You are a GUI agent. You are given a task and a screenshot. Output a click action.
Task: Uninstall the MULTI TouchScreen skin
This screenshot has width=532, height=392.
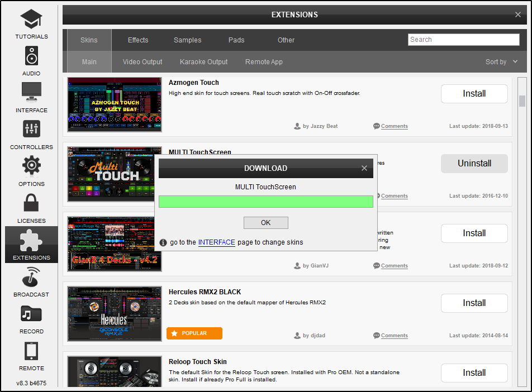point(474,164)
